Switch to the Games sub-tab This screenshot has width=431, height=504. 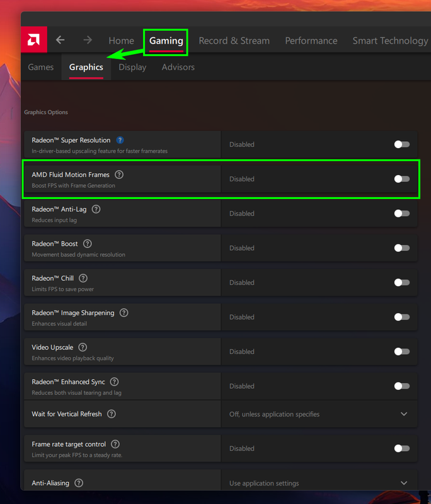(41, 67)
